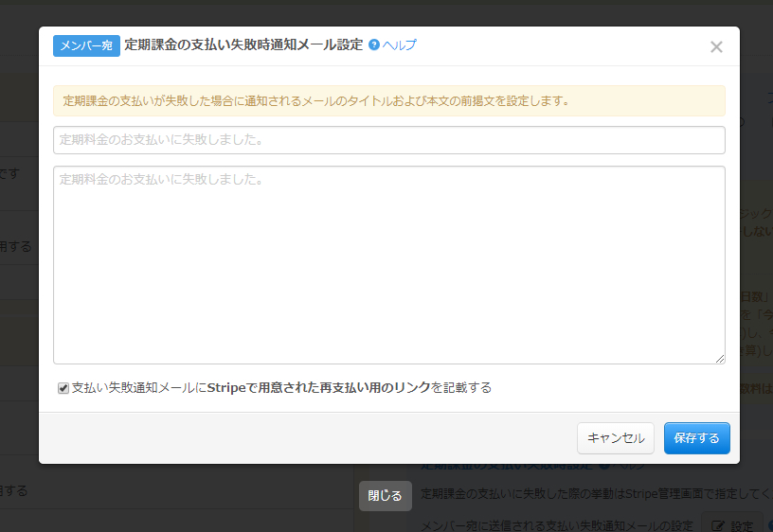The height and width of the screenshot is (532, 773).
Task: Click the dialog title 定期課金の支払い失敗時通知メール設定
Action: tap(243, 44)
